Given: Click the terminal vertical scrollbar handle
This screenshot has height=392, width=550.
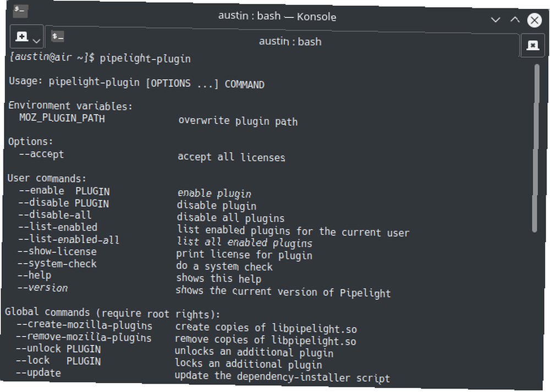Looking at the screenshot, I should [x=536, y=148].
